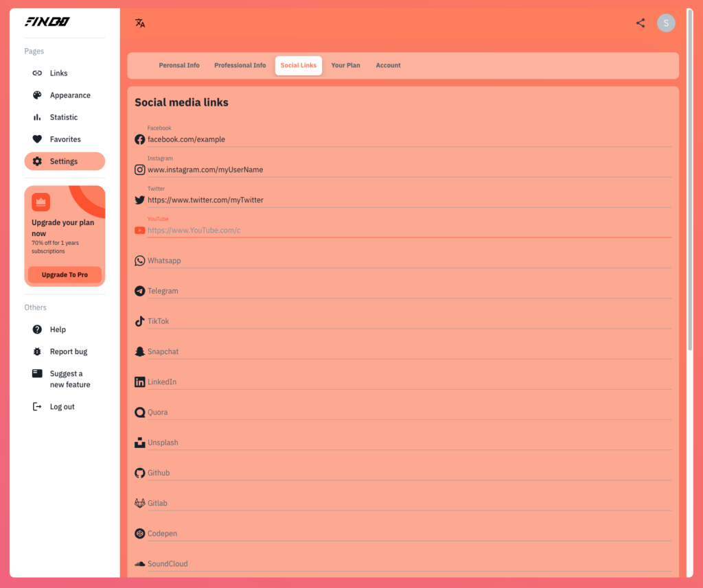
Task: Click the Gitlab fox icon
Action: (x=140, y=503)
